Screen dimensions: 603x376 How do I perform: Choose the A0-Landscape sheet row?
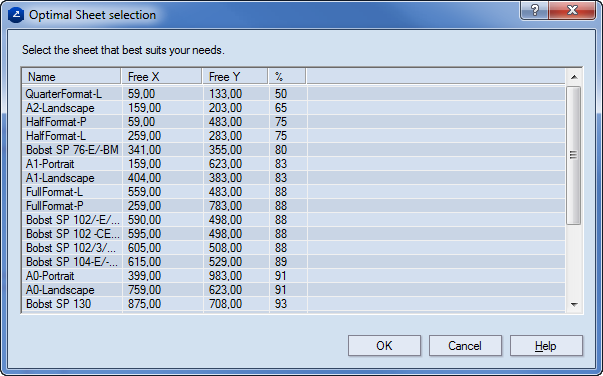coord(294,290)
